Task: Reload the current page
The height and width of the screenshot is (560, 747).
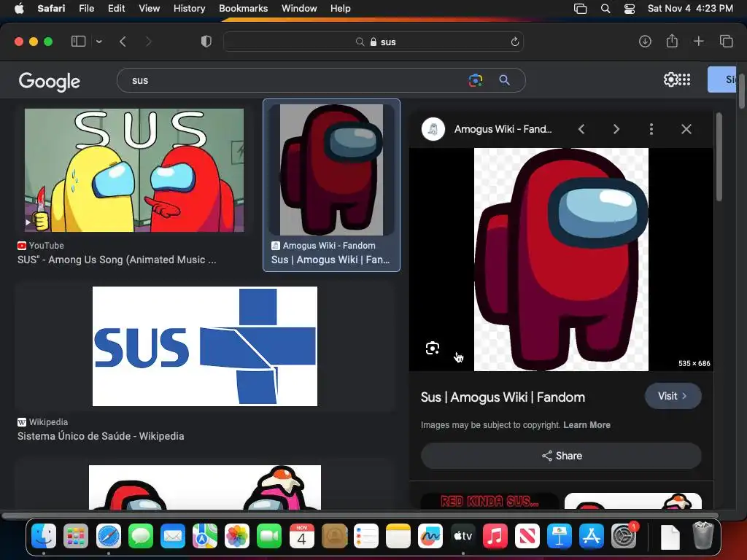Action: [514, 42]
